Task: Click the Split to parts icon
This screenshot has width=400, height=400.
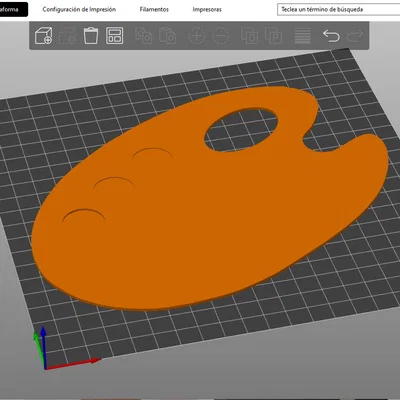Action: coord(273,36)
